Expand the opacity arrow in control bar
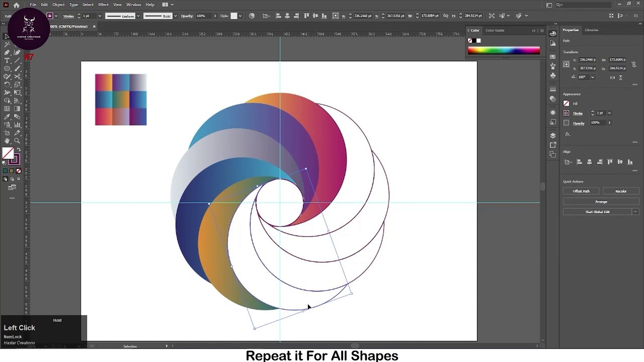Image resolution: width=644 pixels, height=362 pixels. (x=215, y=16)
